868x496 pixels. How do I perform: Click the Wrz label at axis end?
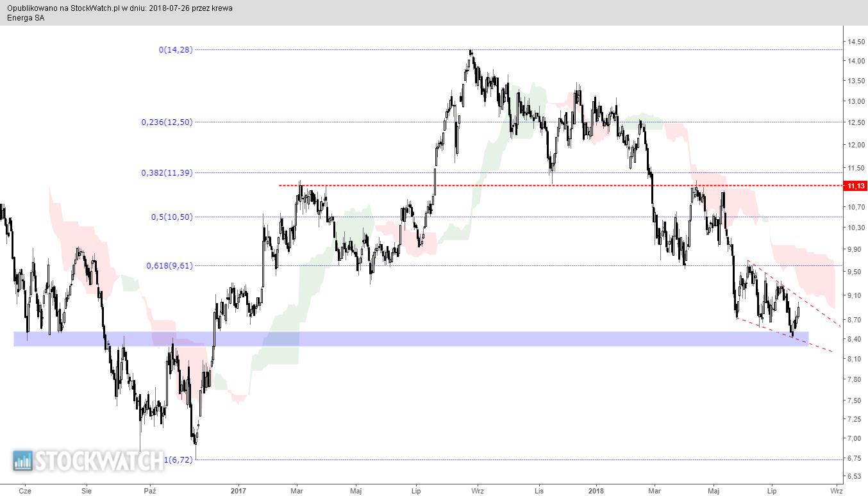click(x=836, y=491)
